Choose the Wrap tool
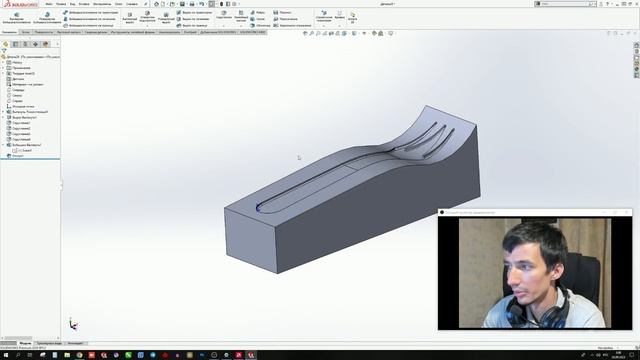 (x=282, y=13)
